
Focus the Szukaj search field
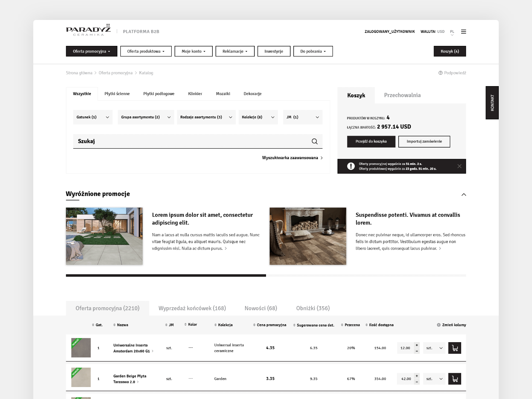198,141
